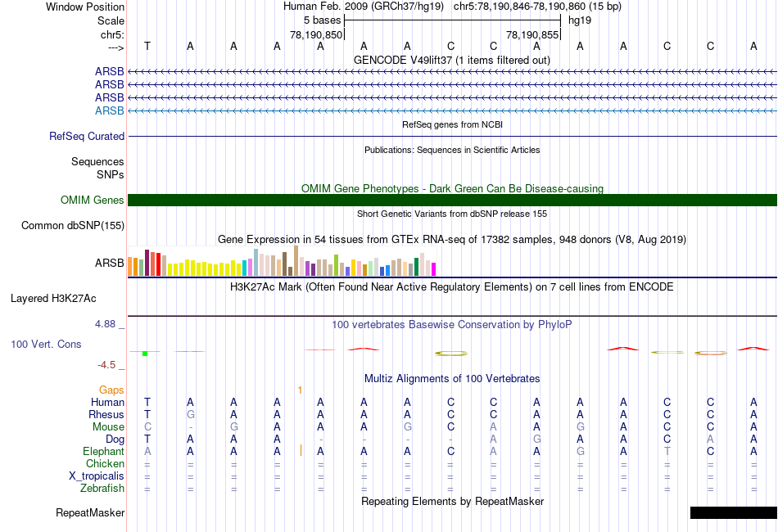Image resolution: width=778 pixels, height=532 pixels.
Task: Click the RepeatMasker track label
Action: [x=90, y=512]
